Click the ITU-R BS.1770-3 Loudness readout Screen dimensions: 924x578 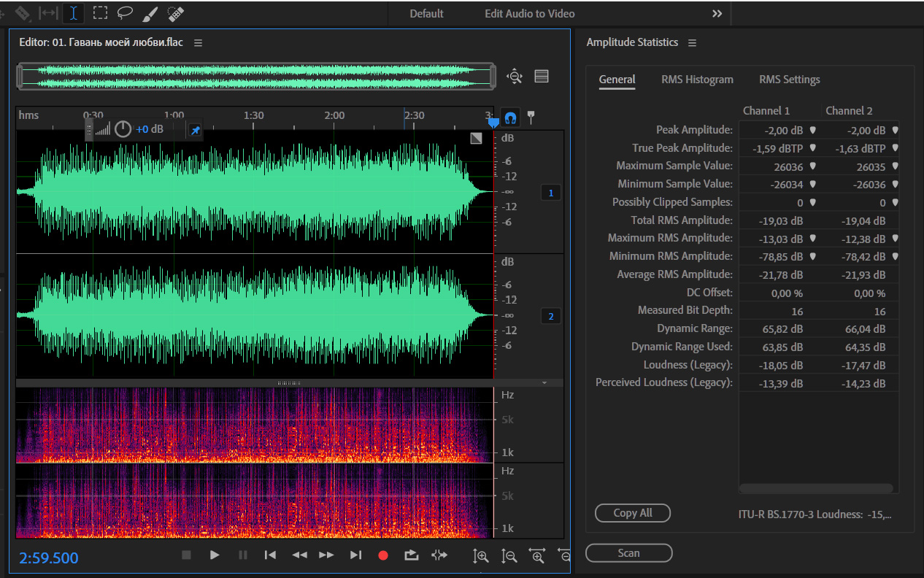[x=815, y=515]
